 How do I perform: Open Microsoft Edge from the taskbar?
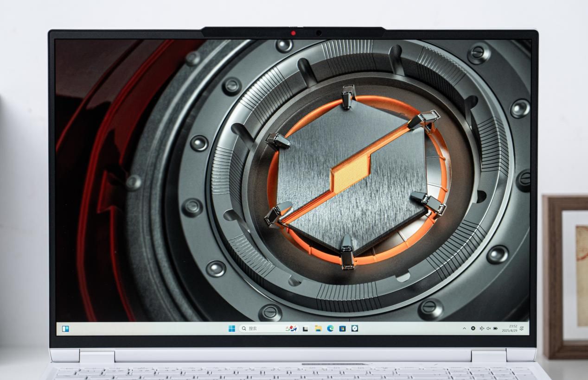point(330,329)
